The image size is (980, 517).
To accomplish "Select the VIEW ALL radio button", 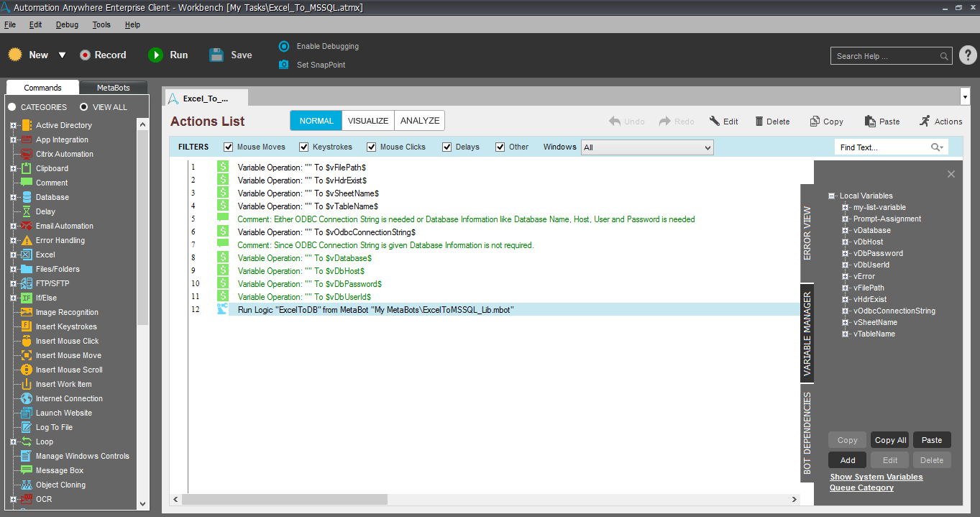I will [83, 107].
